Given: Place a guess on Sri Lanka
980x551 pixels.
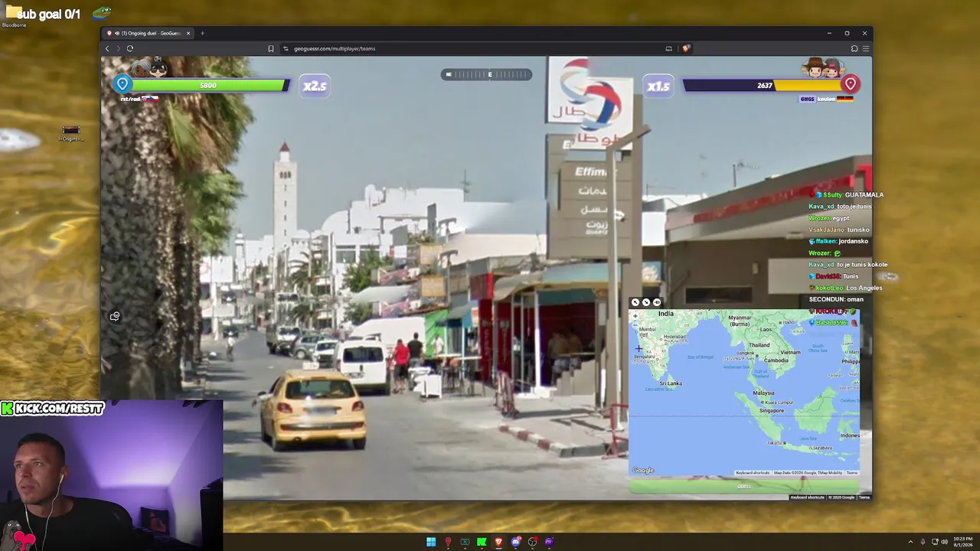Looking at the screenshot, I should coord(670,383).
